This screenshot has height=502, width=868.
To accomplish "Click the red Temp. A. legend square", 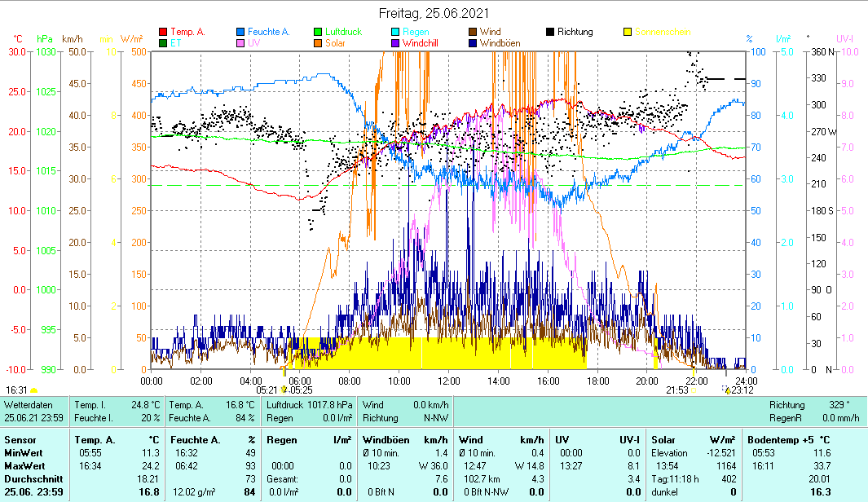I will 163,32.
